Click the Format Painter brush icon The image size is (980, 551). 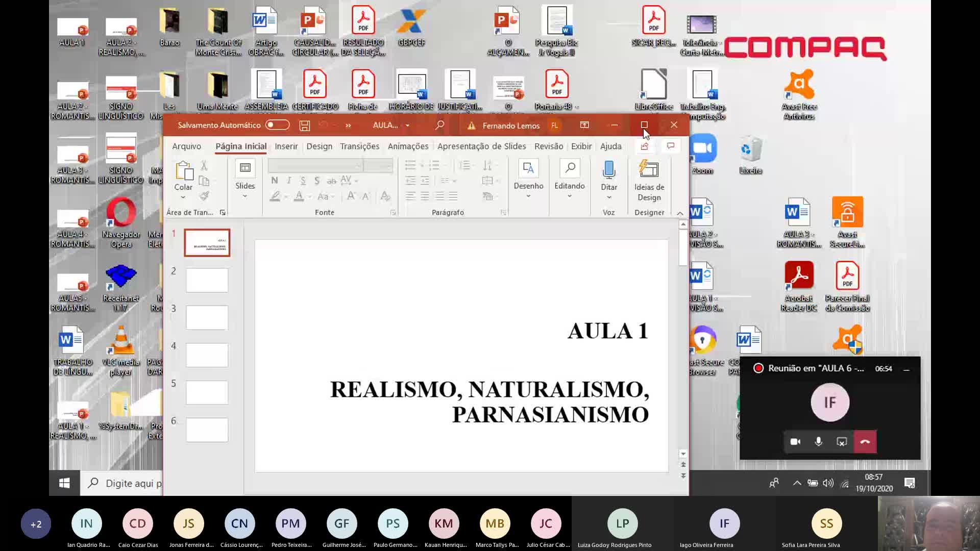(x=204, y=195)
